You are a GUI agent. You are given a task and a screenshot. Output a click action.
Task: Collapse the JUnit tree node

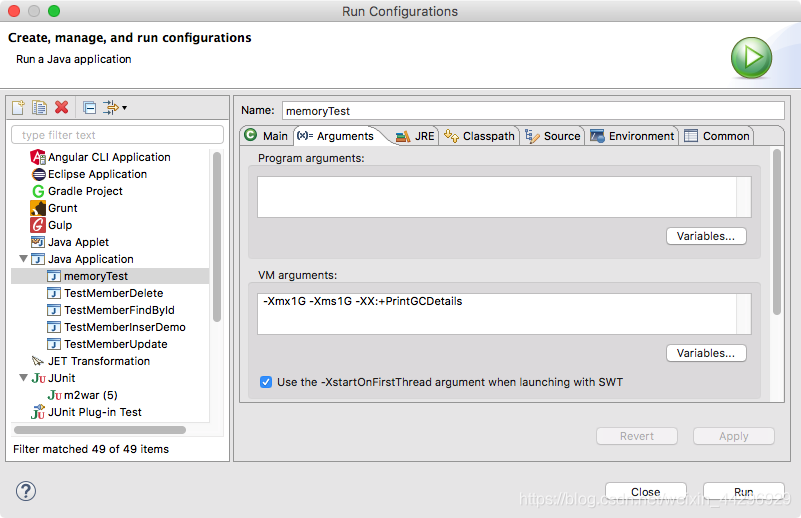coord(23,378)
